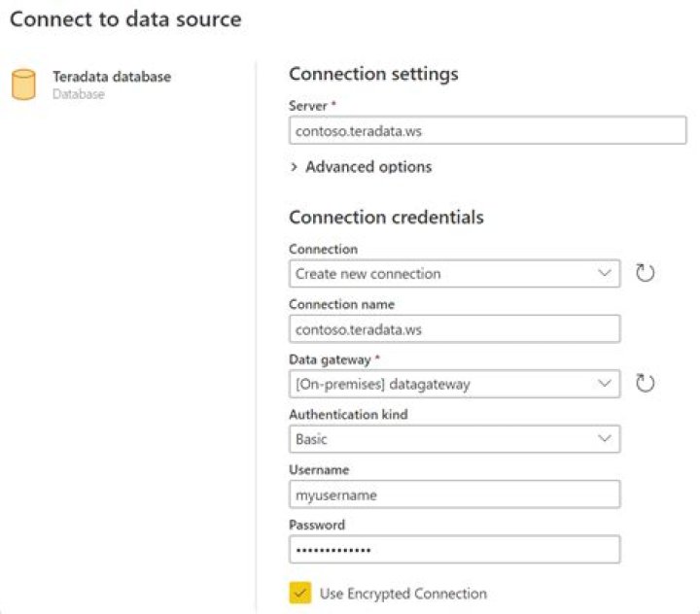Viewport: 700px width, 614px height.
Task: Click the Connection credentials heading
Action: tap(386, 218)
